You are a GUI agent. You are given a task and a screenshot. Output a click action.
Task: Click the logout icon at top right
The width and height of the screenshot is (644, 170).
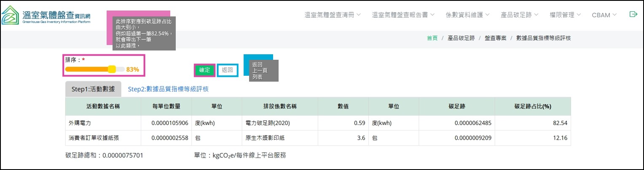[633, 14]
